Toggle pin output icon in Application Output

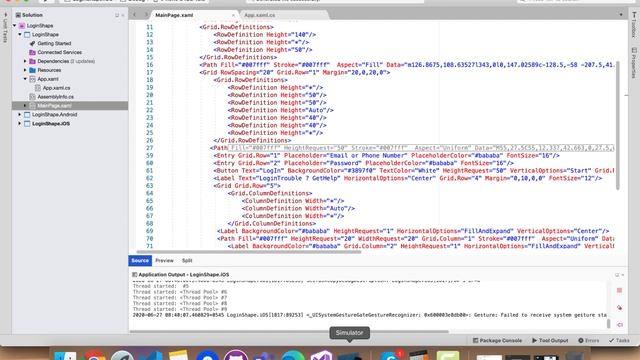(x=620, y=325)
